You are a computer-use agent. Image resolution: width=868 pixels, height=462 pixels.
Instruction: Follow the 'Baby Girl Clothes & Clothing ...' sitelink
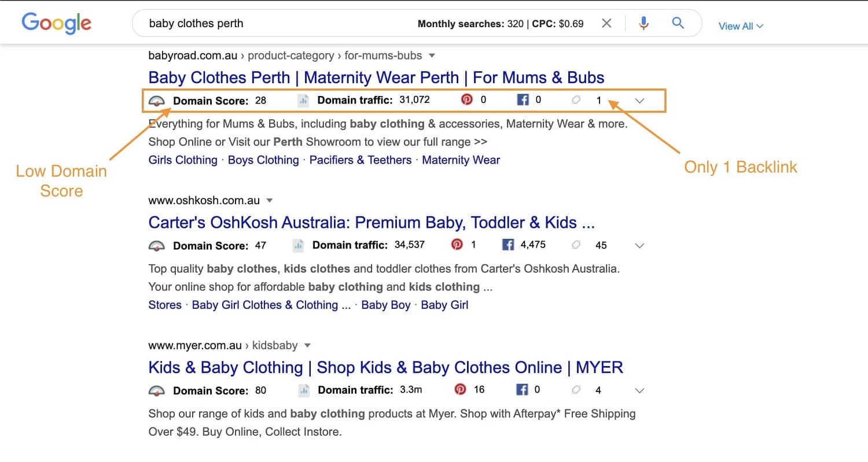(x=271, y=305)
